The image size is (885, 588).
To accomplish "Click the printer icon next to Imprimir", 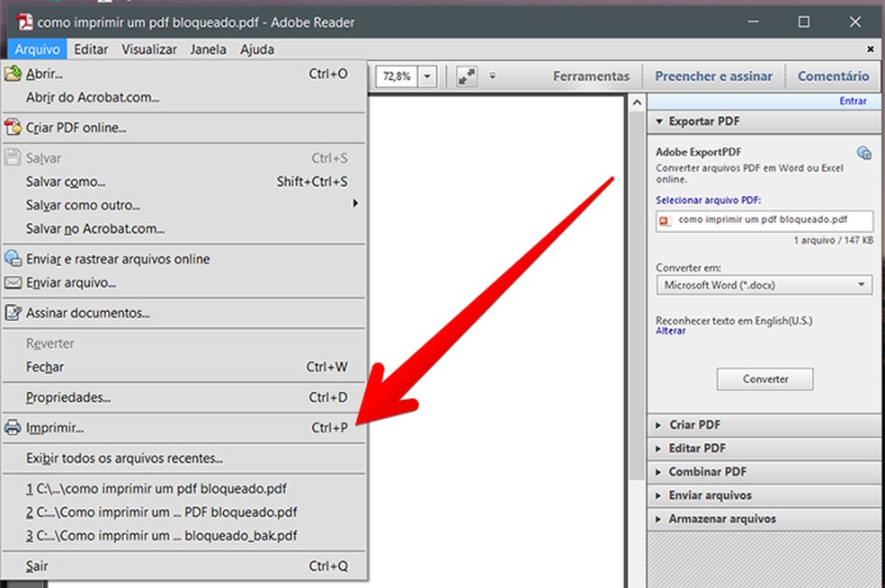I will click(x=13, y=428).
